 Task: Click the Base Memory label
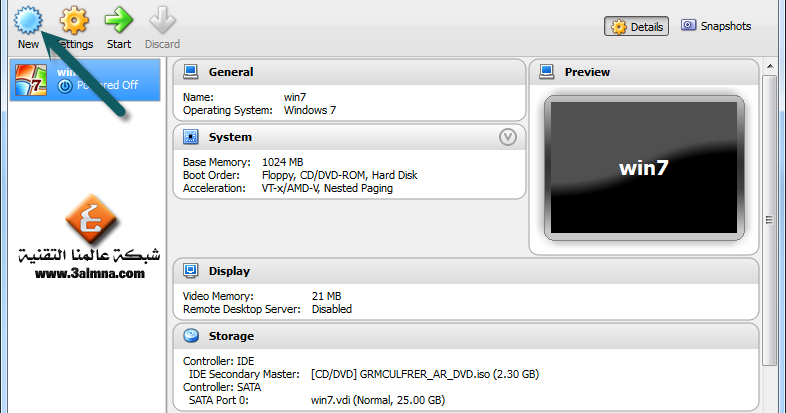(x=217, y=162)
